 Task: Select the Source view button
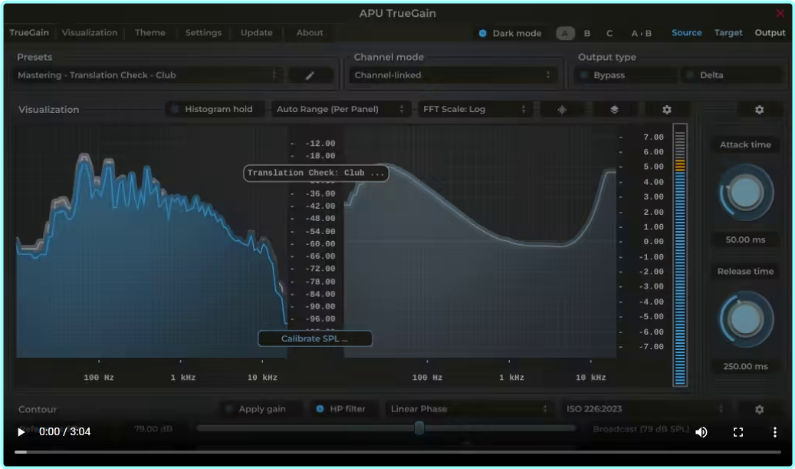click(686, 33)
